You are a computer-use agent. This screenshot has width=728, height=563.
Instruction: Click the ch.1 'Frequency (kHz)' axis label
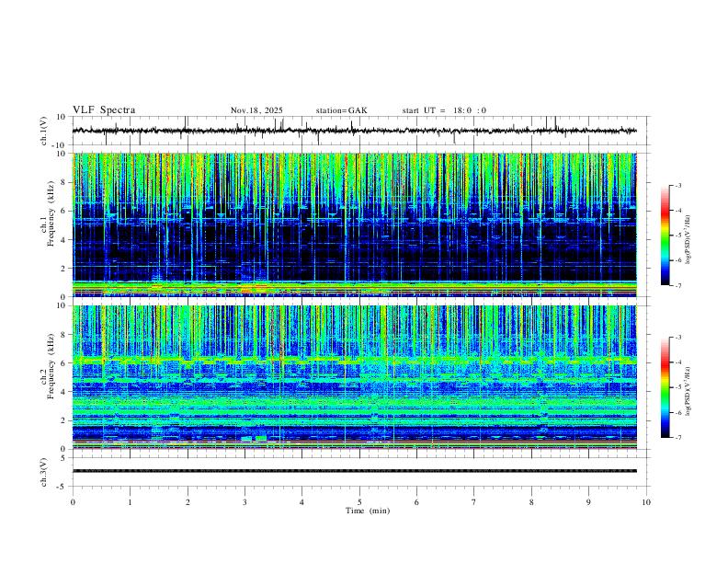click(x=51, y=212)
